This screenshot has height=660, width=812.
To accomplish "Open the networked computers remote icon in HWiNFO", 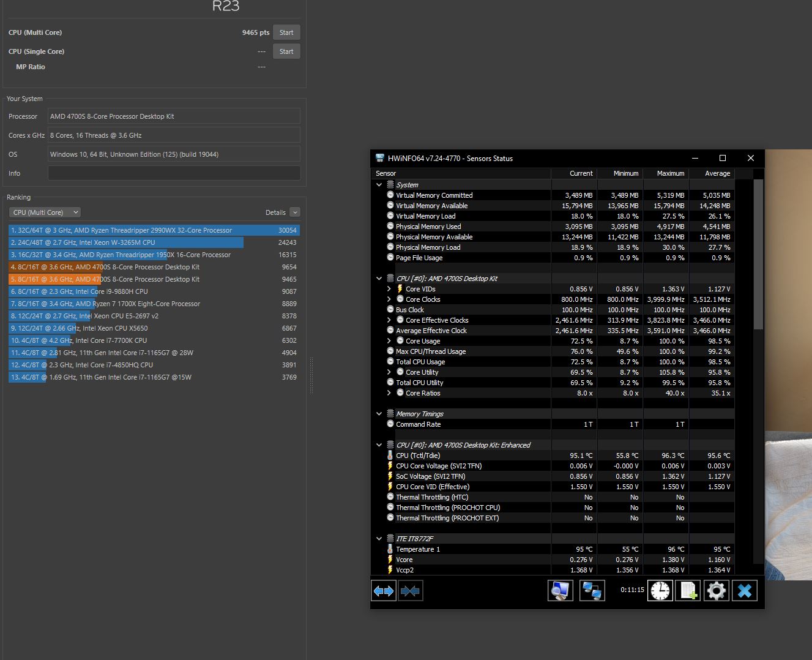I will click(x=592, y=591).
